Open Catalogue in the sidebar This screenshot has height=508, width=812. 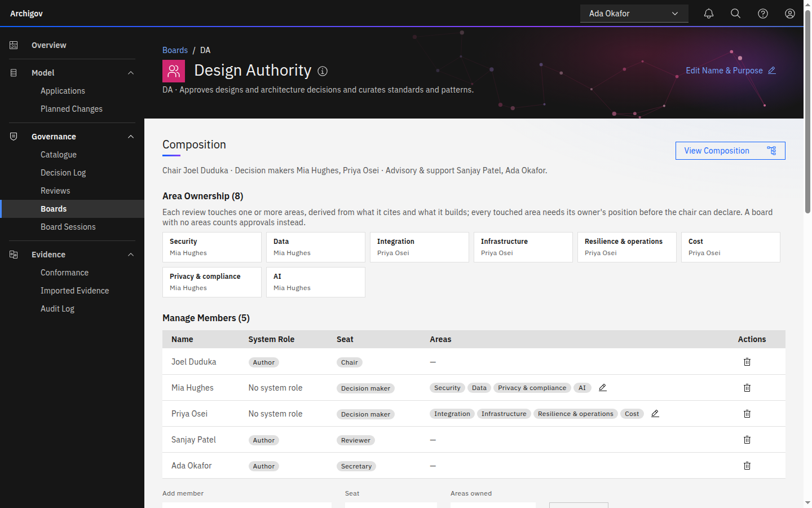[x=72, y=155]
